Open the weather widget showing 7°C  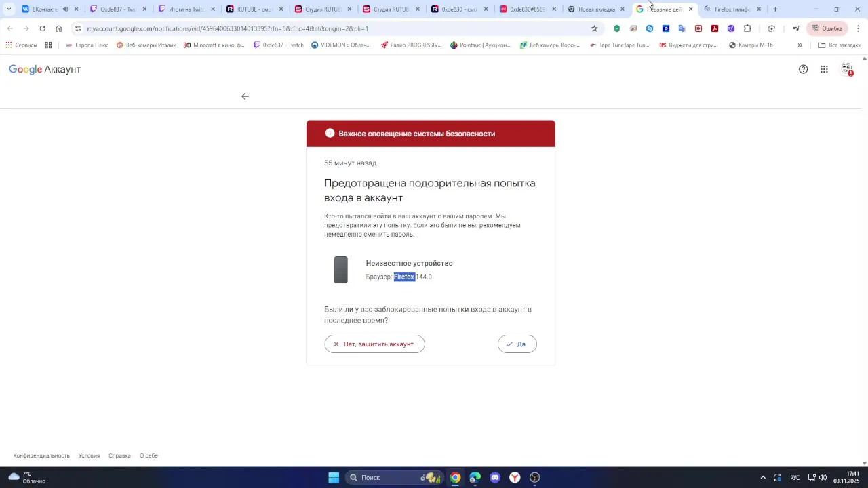coord(27,478)
